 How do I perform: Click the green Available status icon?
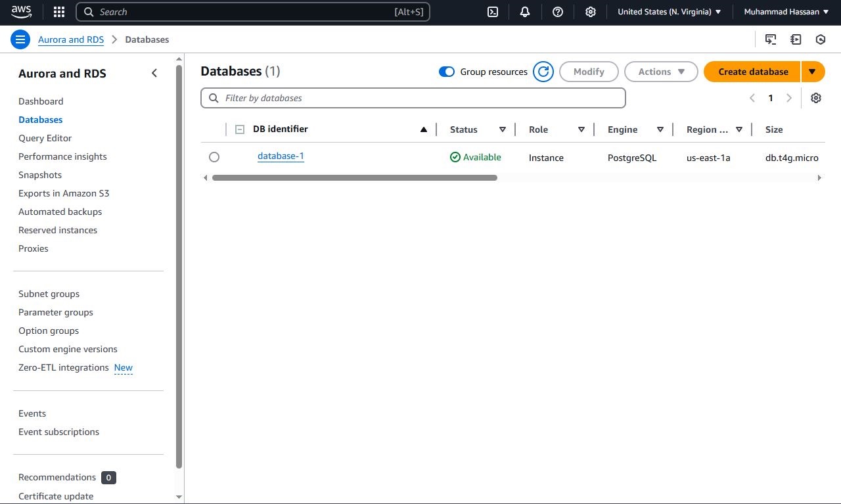tap(455, 157)
